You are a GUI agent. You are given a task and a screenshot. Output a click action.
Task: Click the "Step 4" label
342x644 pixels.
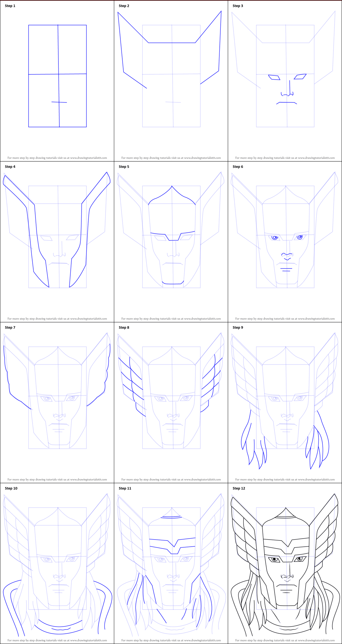(x=10, y=167)
